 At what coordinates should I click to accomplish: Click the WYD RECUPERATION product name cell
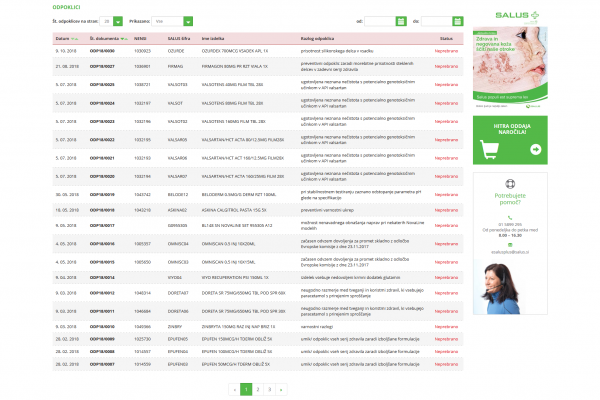pyautogui.click(x=235, y=278)
